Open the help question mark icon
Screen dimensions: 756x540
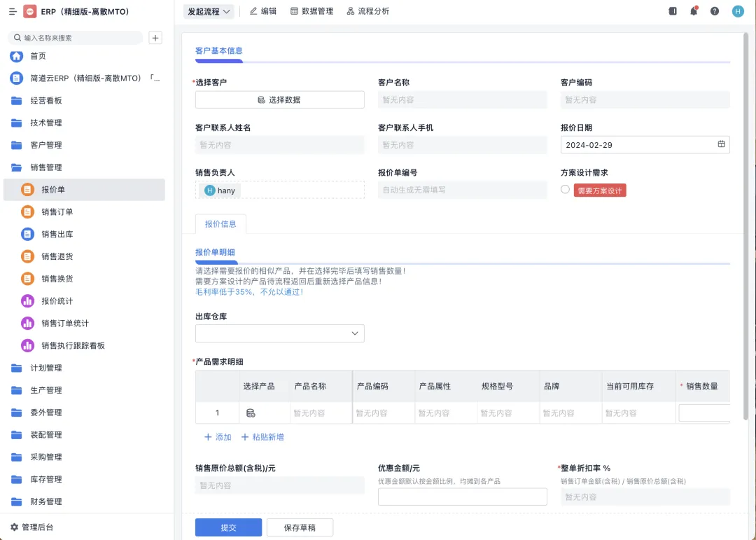click(x=715, y=11)
